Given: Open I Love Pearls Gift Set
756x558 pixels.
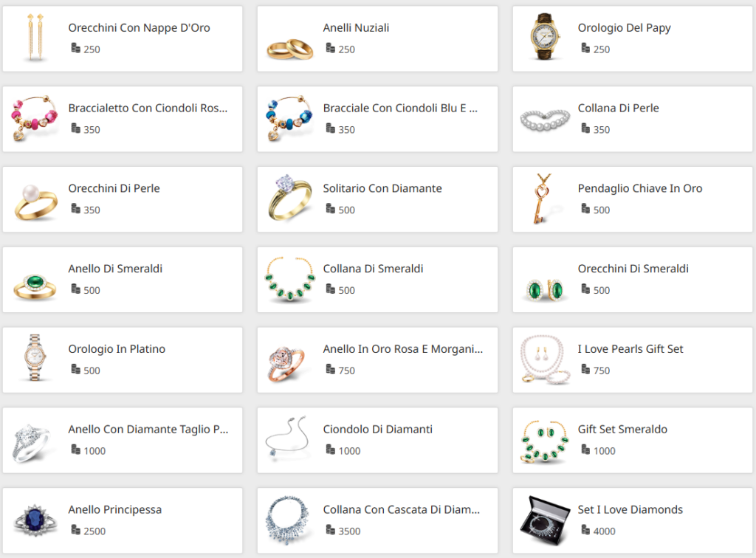Looking at the screenshot, I should point(633,360).
